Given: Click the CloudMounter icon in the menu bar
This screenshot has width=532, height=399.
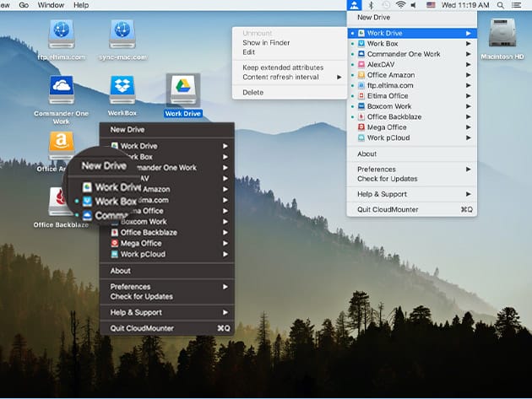Looking at the screenshot, I should pos(353,5).
